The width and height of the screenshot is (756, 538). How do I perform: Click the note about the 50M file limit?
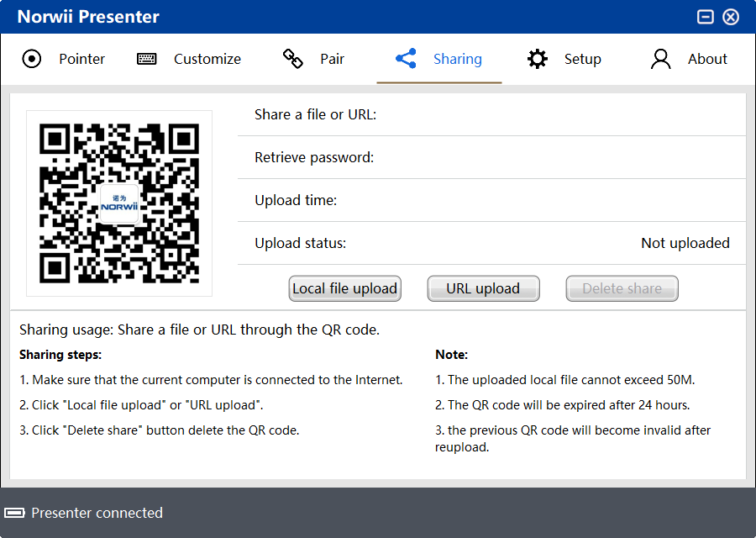(565, 380)
